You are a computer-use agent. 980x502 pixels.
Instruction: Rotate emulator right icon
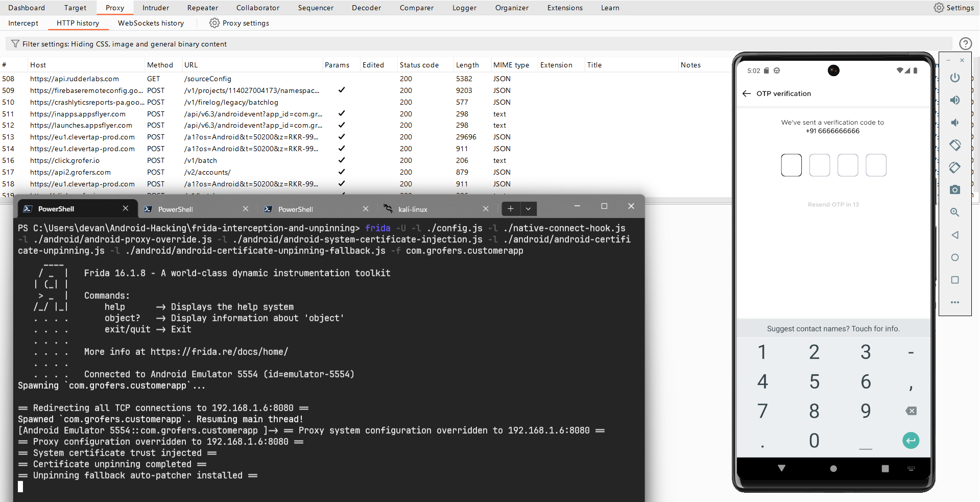pos(954,168)
